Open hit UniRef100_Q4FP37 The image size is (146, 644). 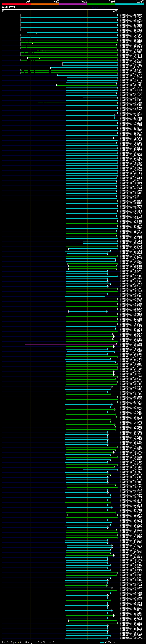[131, 369]
